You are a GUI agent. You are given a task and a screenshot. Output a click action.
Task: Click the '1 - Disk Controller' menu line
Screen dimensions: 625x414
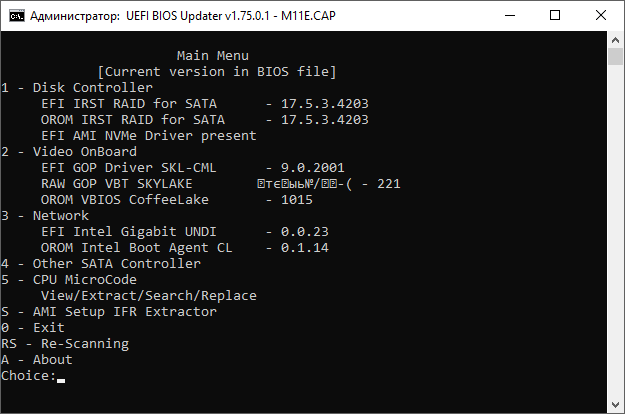tap(77, 88)
